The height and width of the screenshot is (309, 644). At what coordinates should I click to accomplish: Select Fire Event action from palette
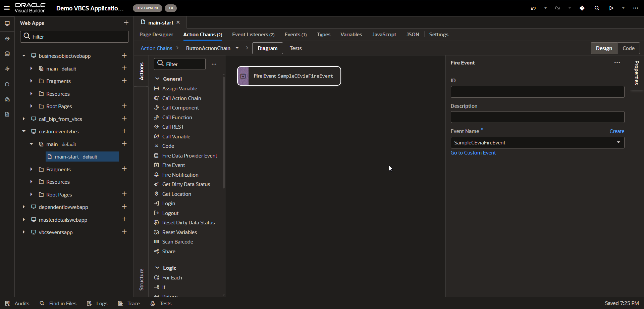173,165
